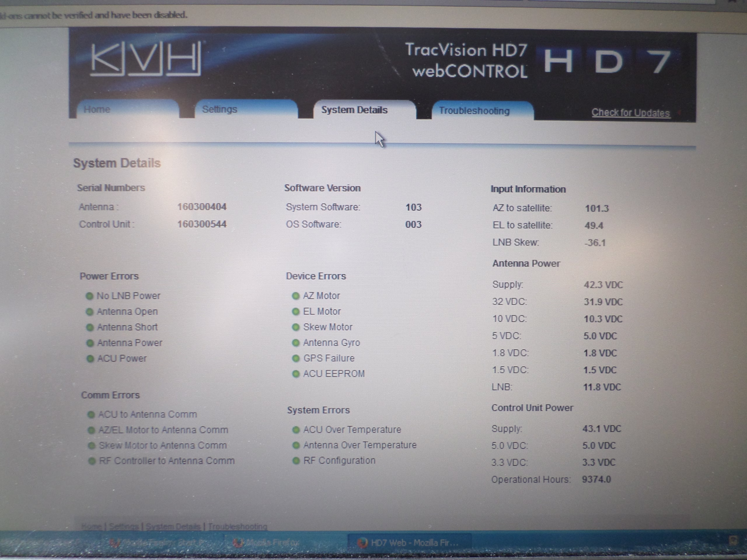Click control unit supply value 43.1 VDC
Viewport: 747px width, 560px height.
coord(602,429)
